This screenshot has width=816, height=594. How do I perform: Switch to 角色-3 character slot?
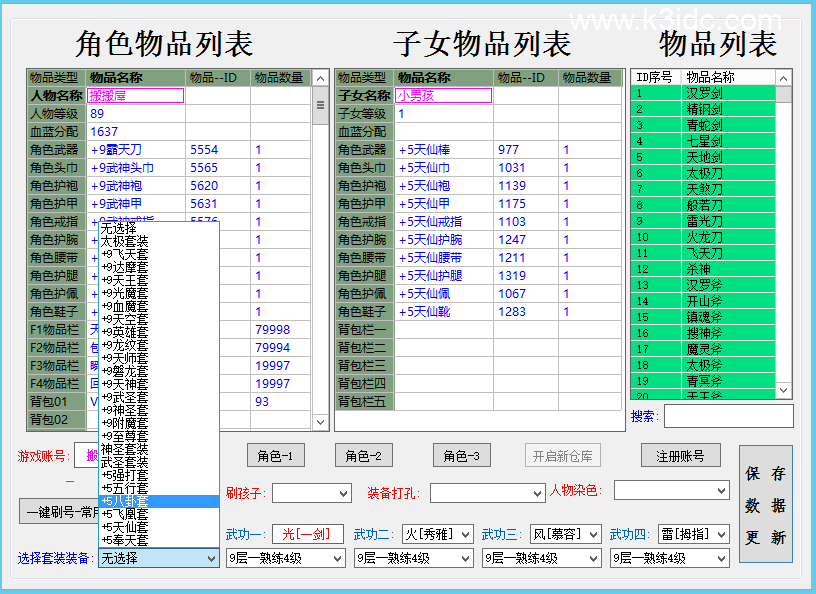(461, 456)
